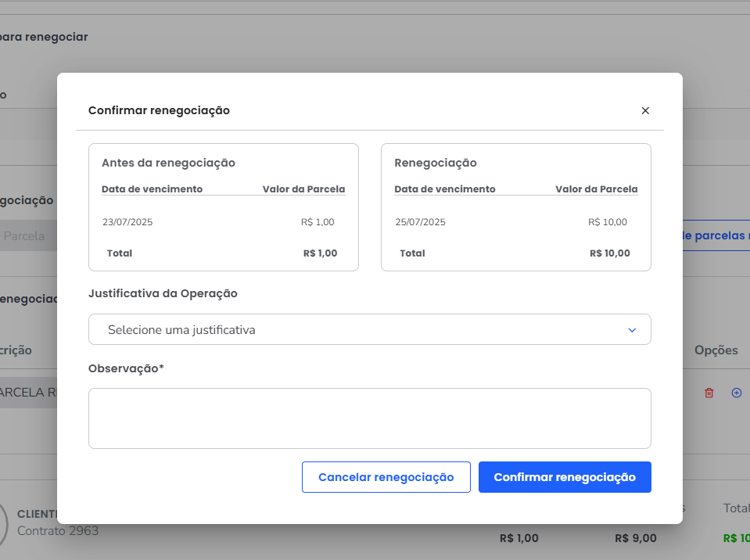Select the 23/07/2025 due date row
750x560 pixels.
[127, 222]
